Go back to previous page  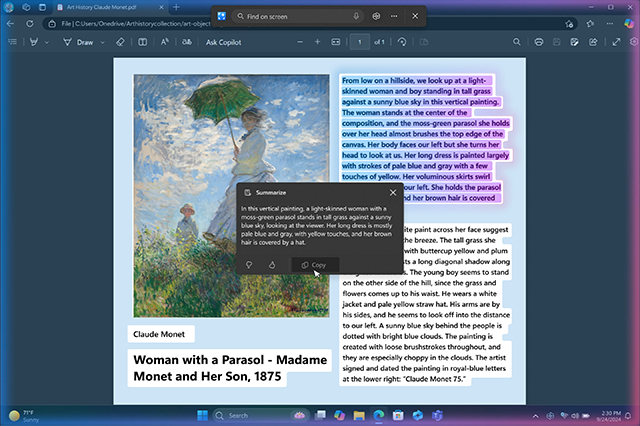[10, 24]
